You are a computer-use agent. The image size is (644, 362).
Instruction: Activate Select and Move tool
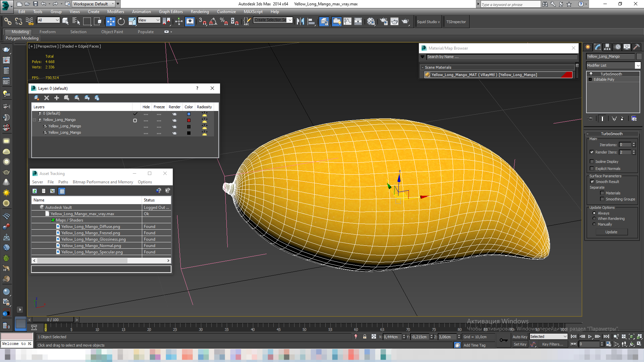[110, 21]
